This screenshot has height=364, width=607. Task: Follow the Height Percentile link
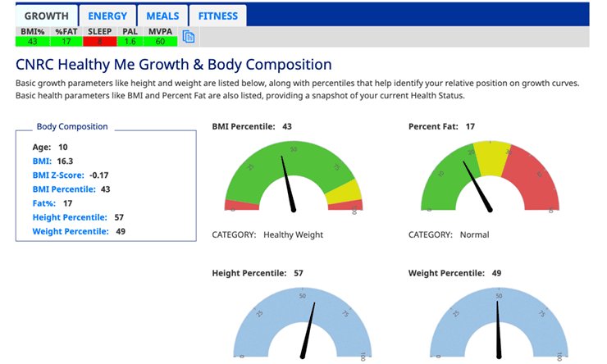click(x=70, y=217)
